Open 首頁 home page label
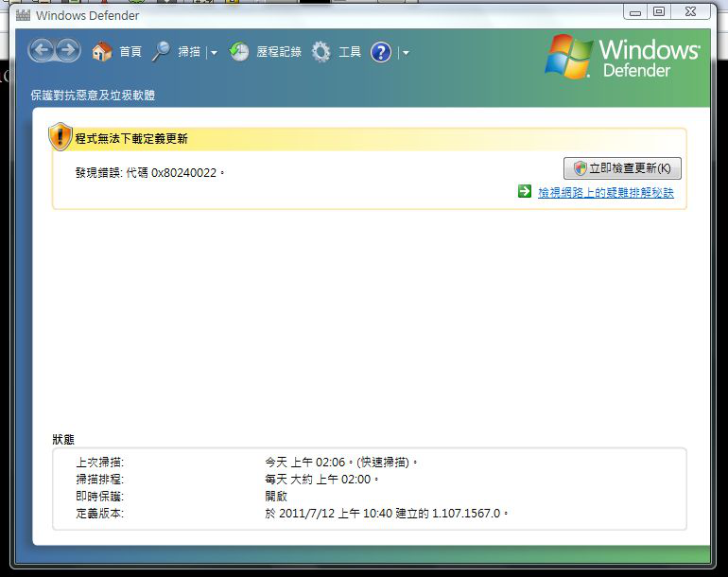Screen dimensions: 728x577 [130, 52]
